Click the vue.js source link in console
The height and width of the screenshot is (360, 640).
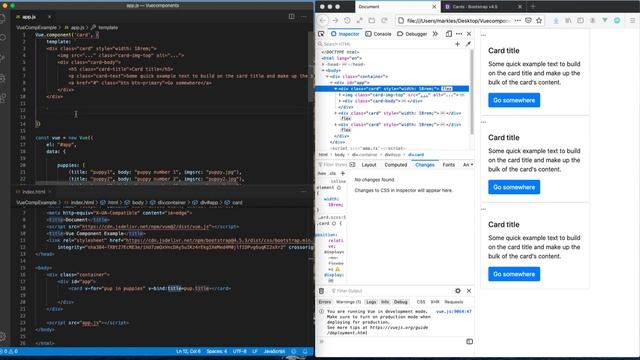point(453,311)
